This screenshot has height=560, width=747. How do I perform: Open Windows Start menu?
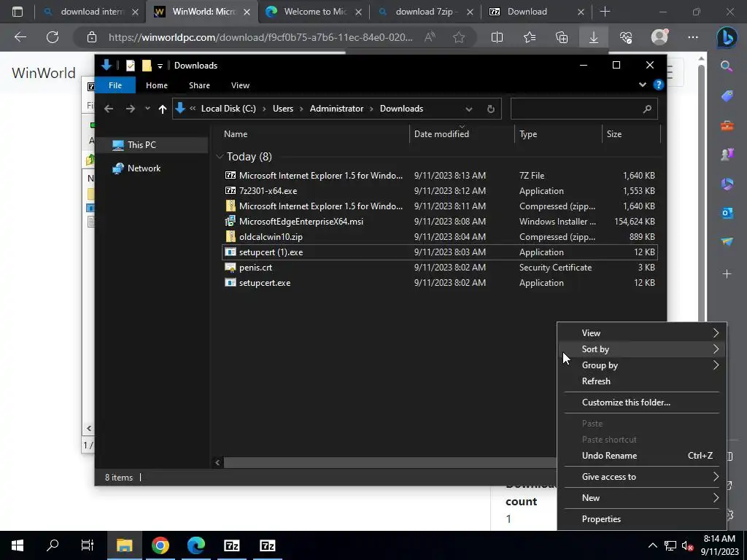tap(18, 545)
